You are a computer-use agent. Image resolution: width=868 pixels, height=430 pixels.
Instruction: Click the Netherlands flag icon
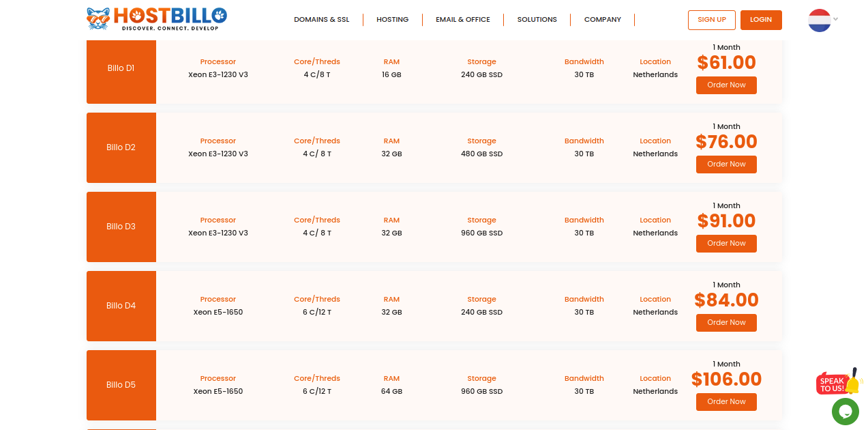tap(819, 20)
